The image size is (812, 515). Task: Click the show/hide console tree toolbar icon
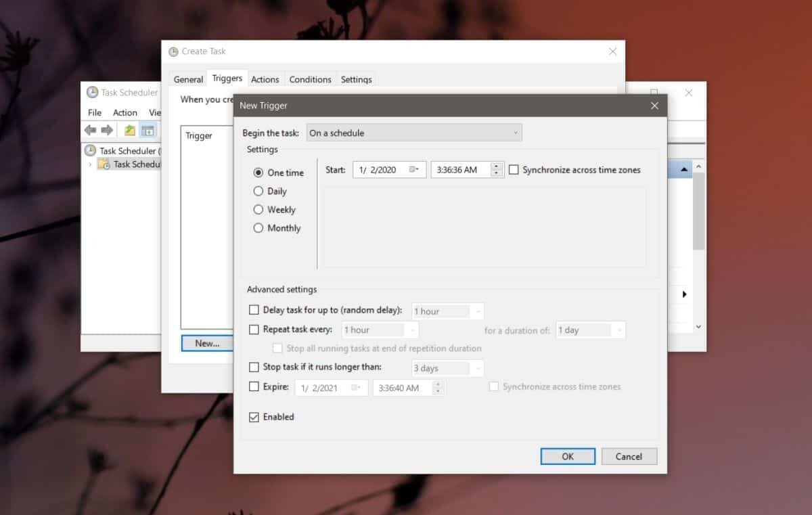tap(148, 130)
